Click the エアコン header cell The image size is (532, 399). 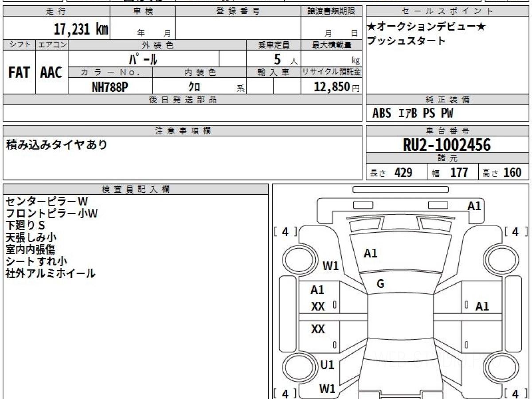[52, 45]
